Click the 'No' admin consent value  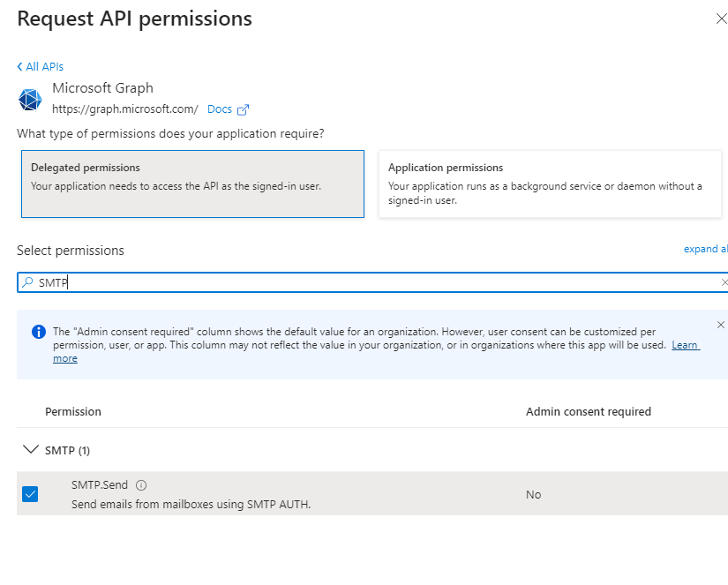click(534, 494)
